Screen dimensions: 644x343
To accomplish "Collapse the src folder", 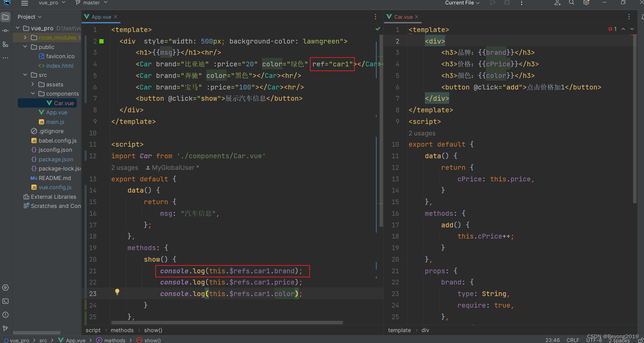I will click(x=25, y=75).
